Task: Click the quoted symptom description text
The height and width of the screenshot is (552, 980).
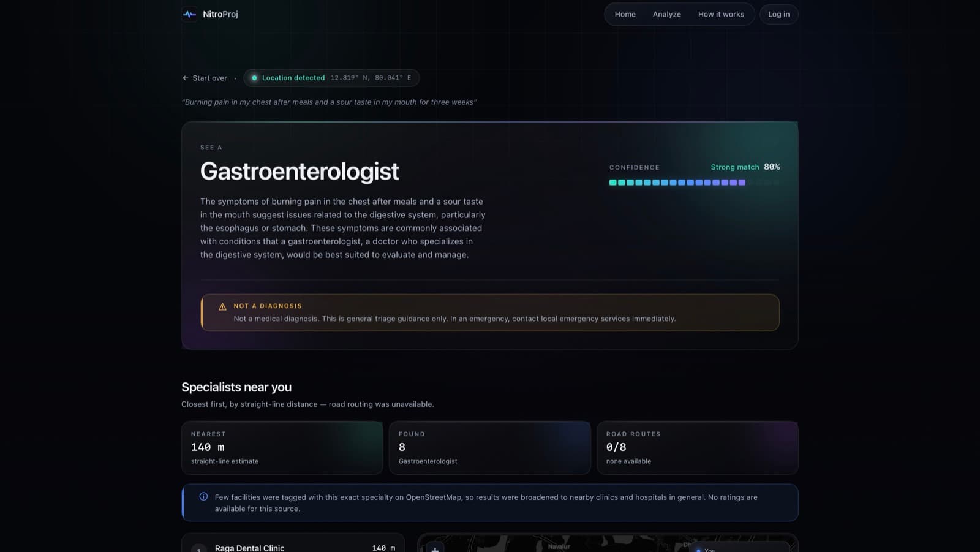Action: [329, 102]
